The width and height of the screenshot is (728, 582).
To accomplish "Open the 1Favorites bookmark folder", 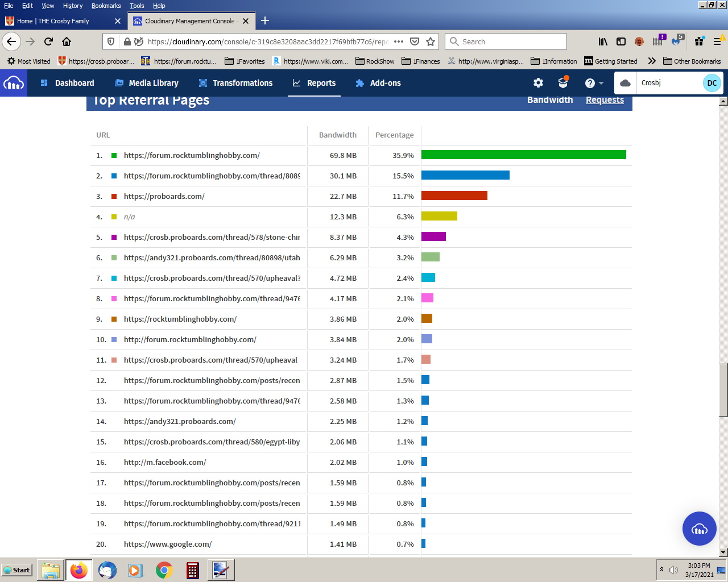I will (x=245, y=61).
